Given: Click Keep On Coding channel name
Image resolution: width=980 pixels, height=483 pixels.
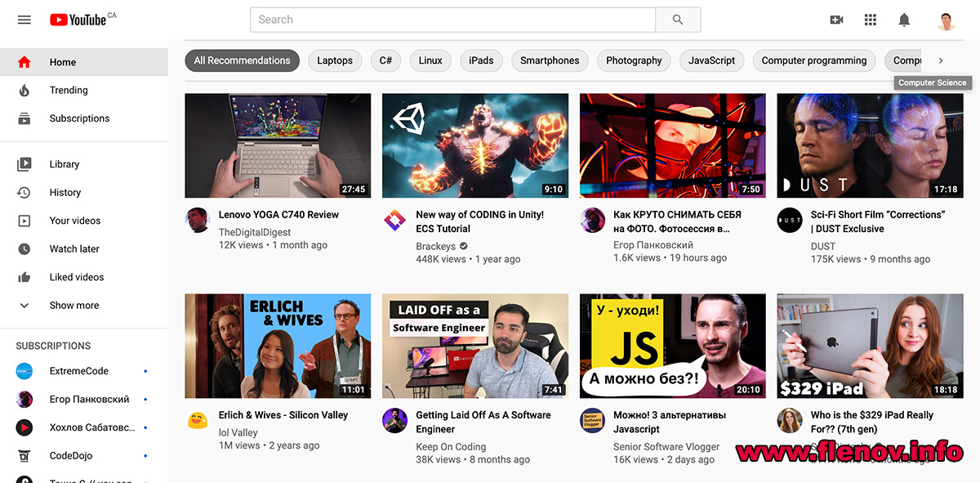Looking at the screenshot, I should pyautogui.click(x=451, y=447).
